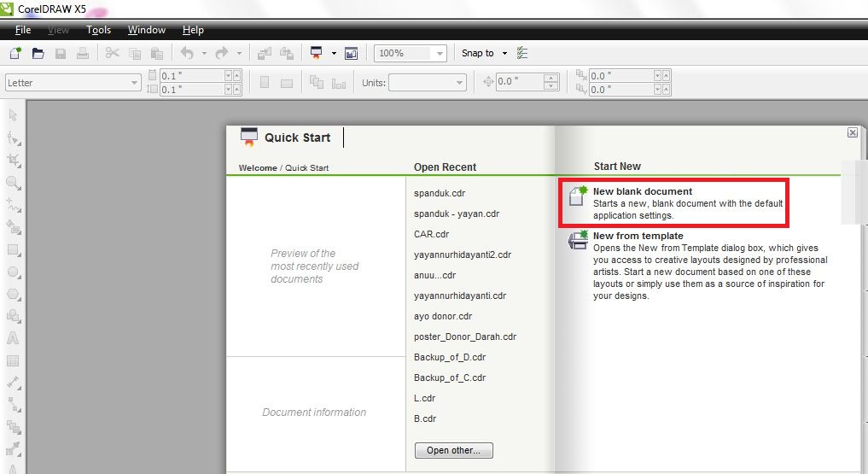This screenshot has height=474, width=868.
Task: Click the Print icon in toolbar
Action: [x=83, y=53]
